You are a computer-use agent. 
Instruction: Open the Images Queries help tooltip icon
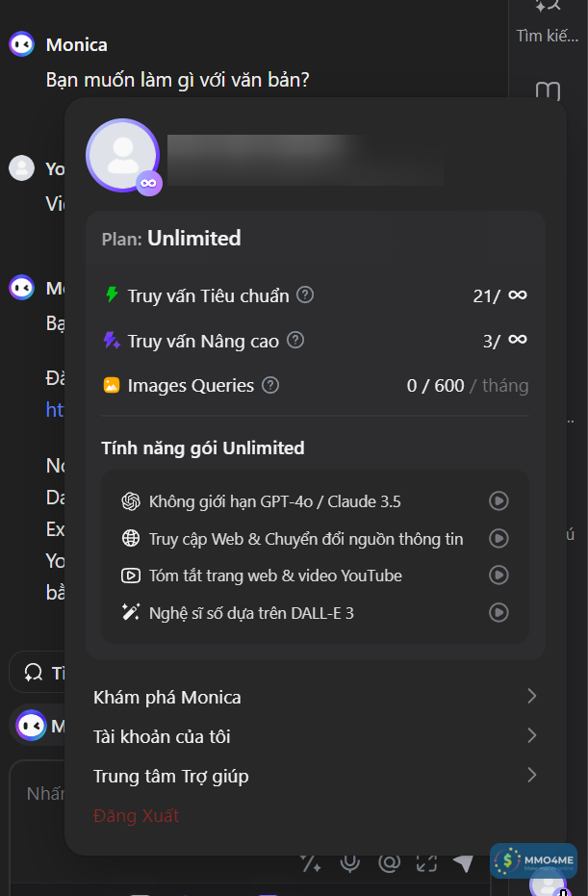point(270,385)
